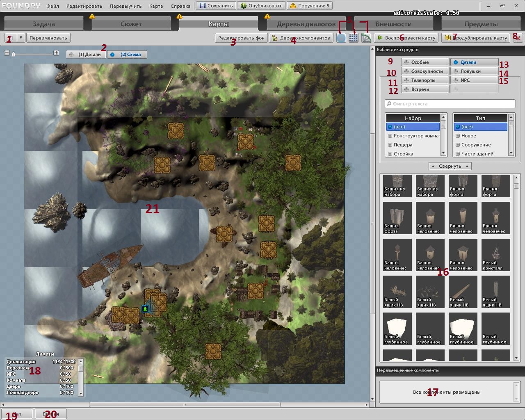The height and width of the screenshot is (420, 525).
Task: Click the blue circle view icon
Action: (x=341, y=38)
